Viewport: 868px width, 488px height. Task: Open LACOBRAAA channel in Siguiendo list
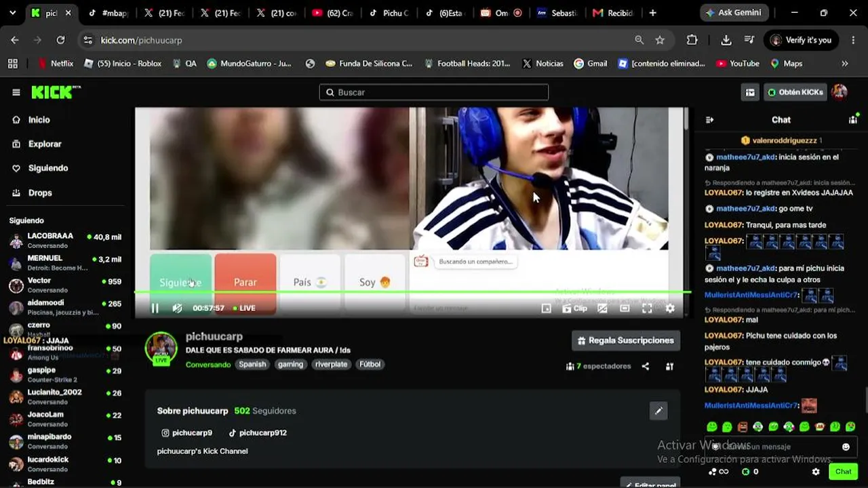pyautogui.click(x=65, y=241)
